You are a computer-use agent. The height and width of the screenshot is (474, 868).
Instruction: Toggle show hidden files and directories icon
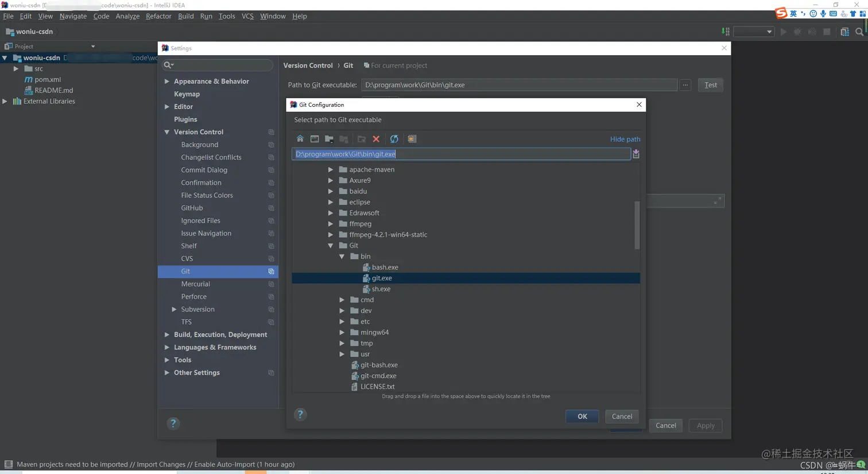[412, 139]
